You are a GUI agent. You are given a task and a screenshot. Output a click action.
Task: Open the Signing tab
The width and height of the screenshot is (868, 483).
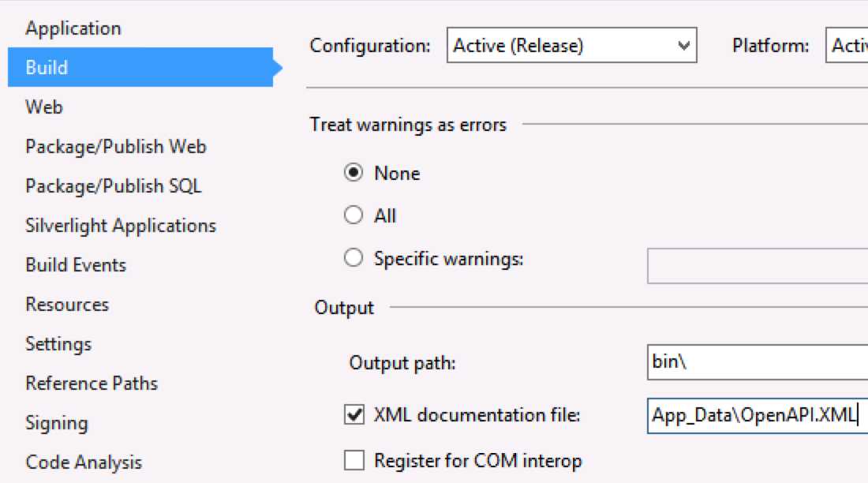coord(57,423)
